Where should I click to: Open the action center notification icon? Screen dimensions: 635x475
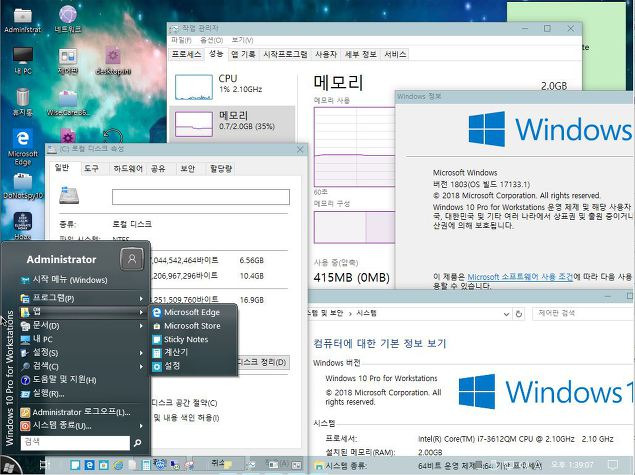point(614,465)
